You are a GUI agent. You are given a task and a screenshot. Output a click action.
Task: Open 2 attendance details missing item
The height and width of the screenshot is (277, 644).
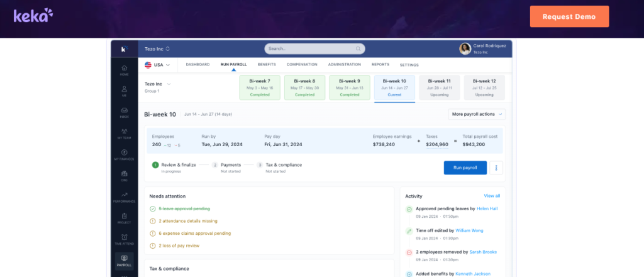click(188, 221)
